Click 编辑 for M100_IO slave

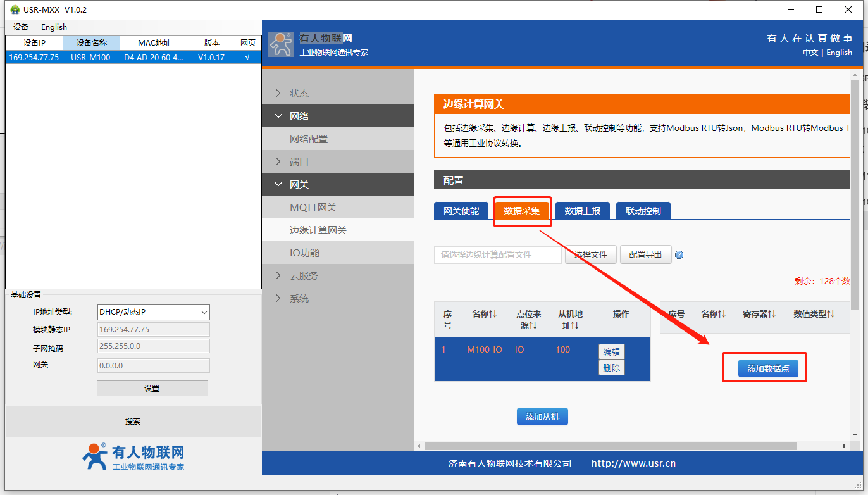click(612, 352)
